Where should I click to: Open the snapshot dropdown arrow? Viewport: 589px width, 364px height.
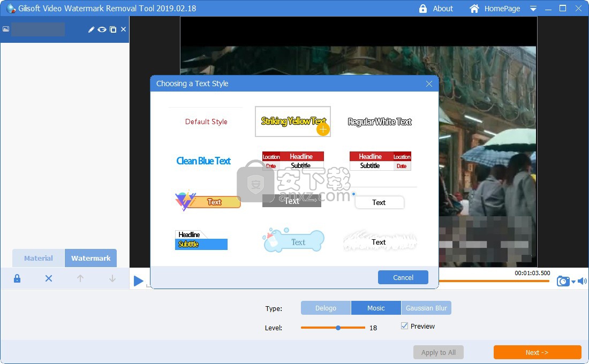pos(573,282)
